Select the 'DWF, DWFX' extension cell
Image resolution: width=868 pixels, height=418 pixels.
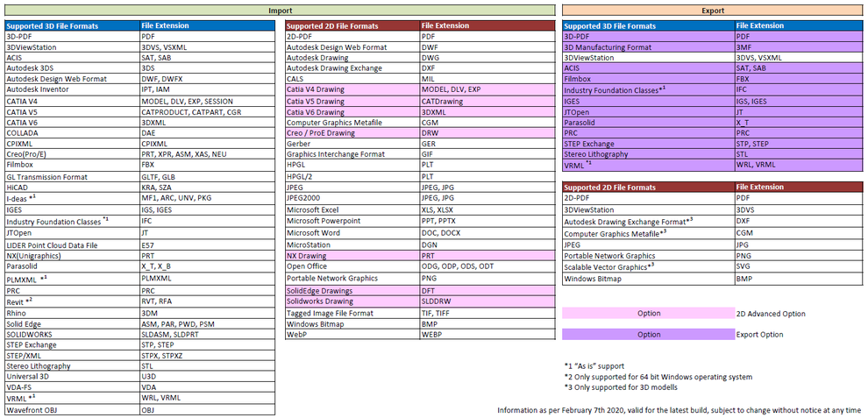point(207,79)
